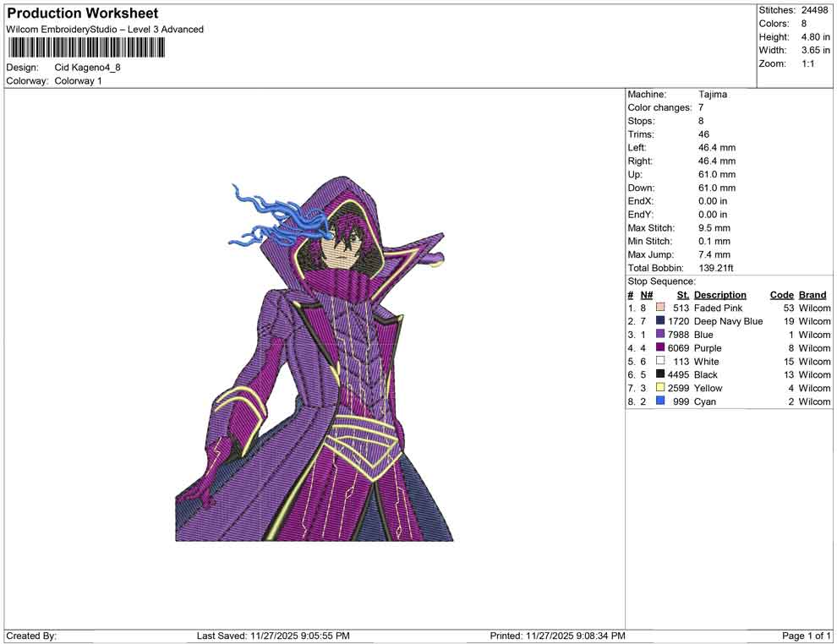Select the Purple thread color swatch
Viewport: 837px width, 644px height.
(660, 348)
